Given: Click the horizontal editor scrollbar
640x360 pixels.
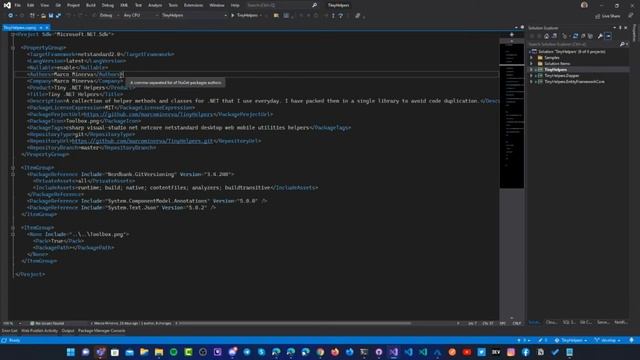Looking at the screenshot, I should [x=295, y=323].
